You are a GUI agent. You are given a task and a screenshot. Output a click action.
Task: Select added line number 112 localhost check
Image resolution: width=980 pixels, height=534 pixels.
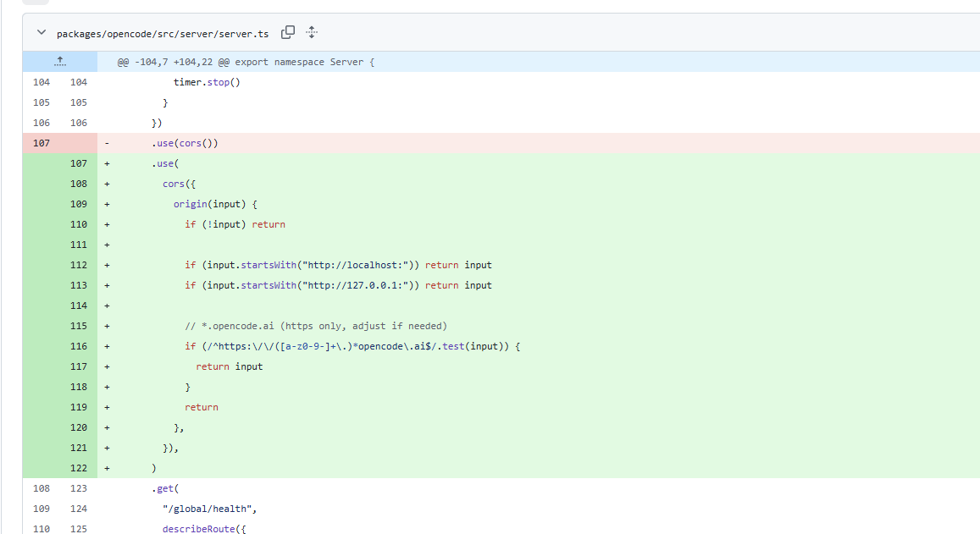(x=79, y=265)
